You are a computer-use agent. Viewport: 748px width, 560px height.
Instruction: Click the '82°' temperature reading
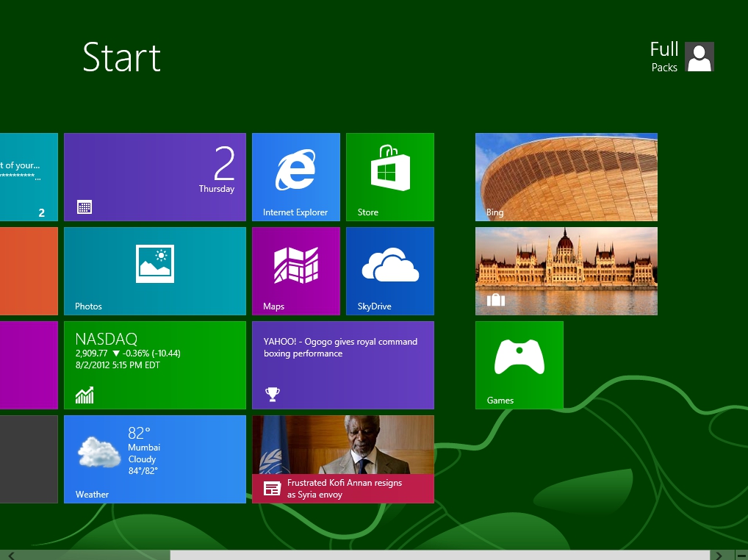(x=140, y=433)
